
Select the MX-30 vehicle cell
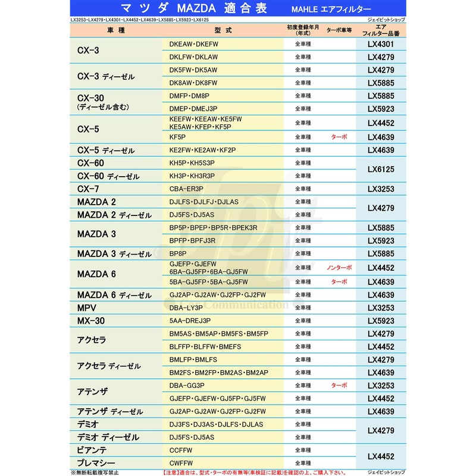(x=116, y=321)
